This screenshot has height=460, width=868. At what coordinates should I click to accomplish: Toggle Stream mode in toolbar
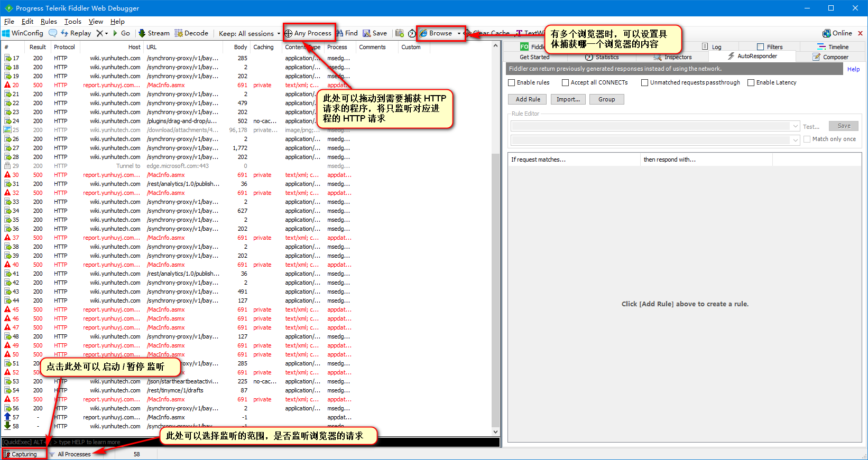(154, 33)
